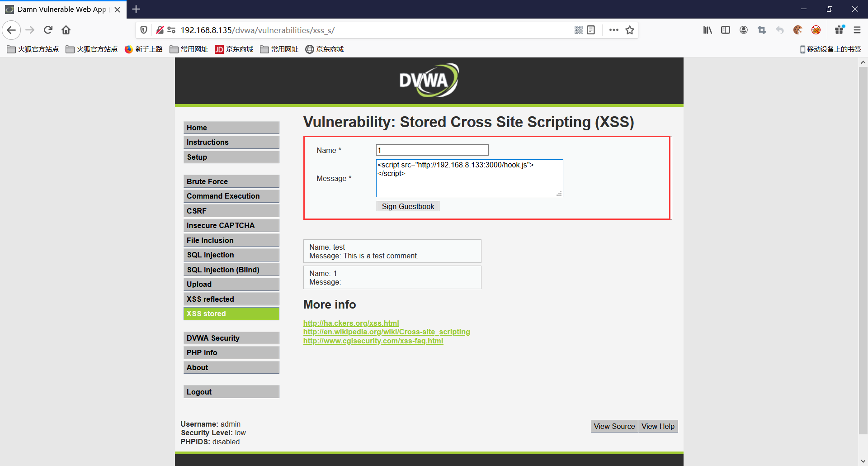Show sidebars icon in toolbar
This screenshot has width=868, height=466.
[x=726, y=30]
